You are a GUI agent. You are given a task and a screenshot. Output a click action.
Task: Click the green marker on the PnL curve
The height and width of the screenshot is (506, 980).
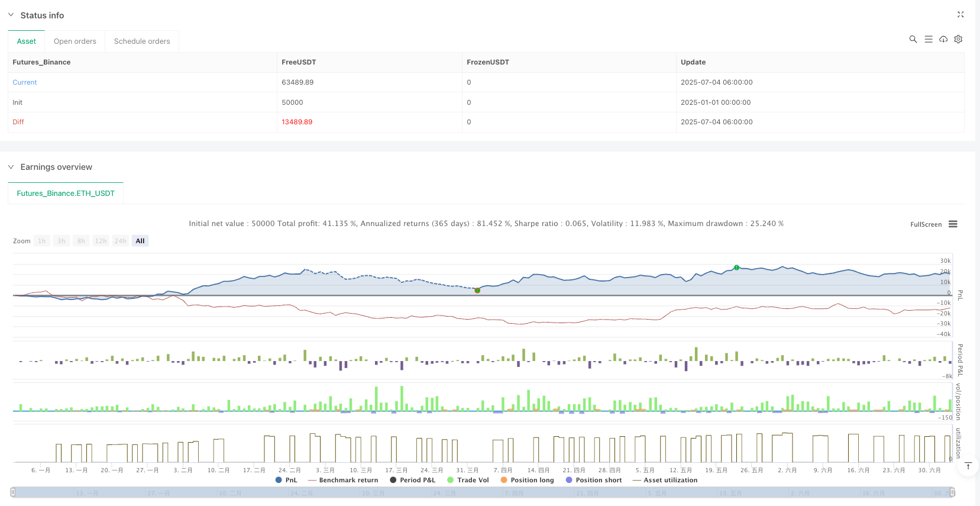[x=736, y=267]
